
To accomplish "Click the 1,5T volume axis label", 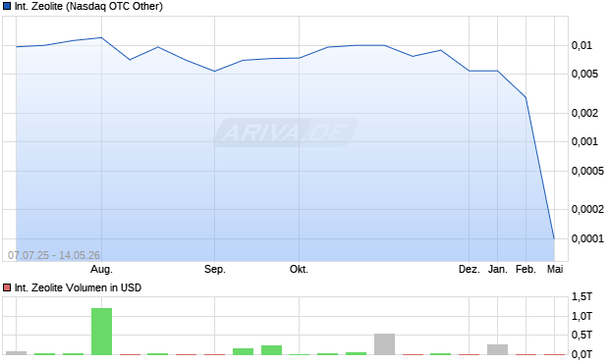I will tap(581, 297).
